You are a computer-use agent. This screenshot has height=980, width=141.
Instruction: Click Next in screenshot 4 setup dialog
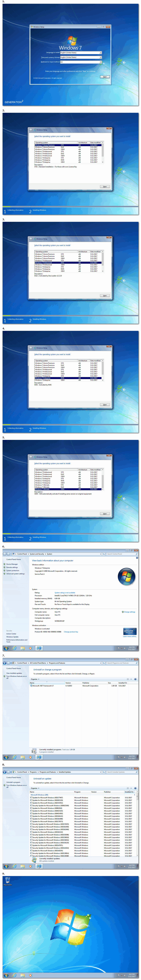pyautogui.click(x=105, y=405)
